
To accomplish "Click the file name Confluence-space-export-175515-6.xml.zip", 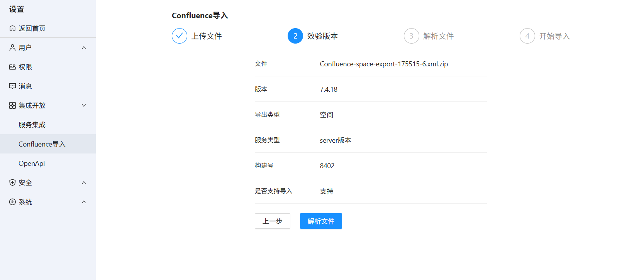I will coord(384,64).
